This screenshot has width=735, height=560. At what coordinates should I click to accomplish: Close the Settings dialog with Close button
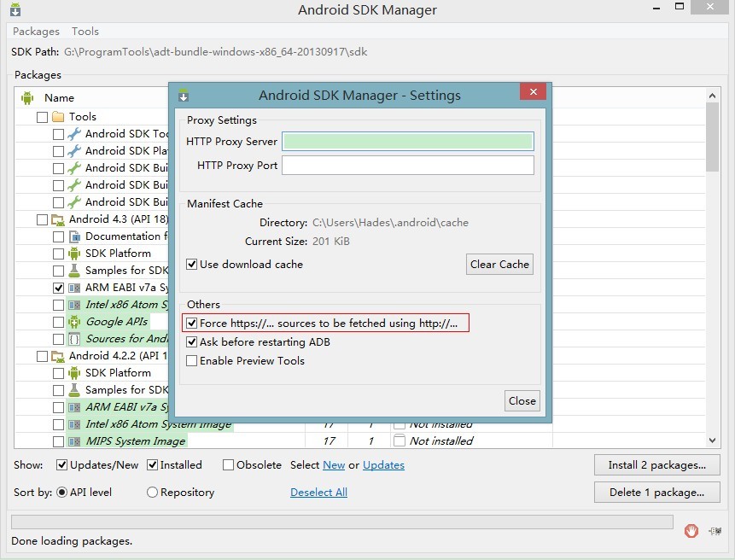tap(522, 401)
